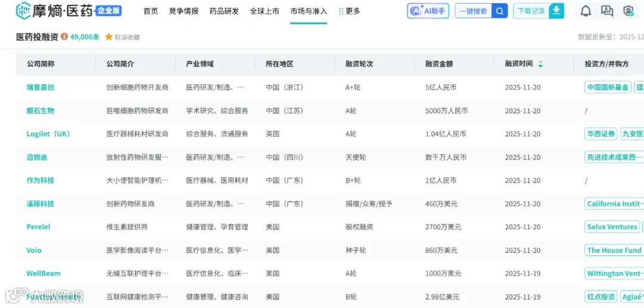
Task: Click 维生素提供商 description cell
Action: click(x=127, y=227)
